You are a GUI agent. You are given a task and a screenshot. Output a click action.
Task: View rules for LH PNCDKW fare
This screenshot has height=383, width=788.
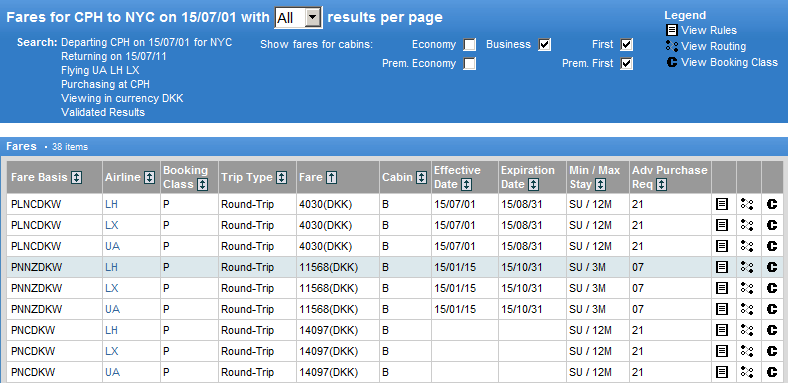[x=722, y=330]
